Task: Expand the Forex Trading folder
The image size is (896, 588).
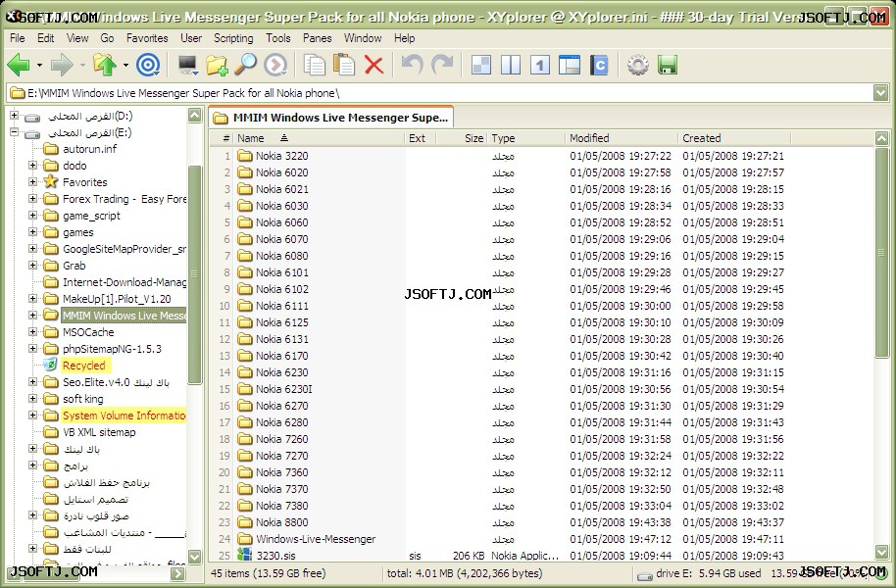Action: 32,199
